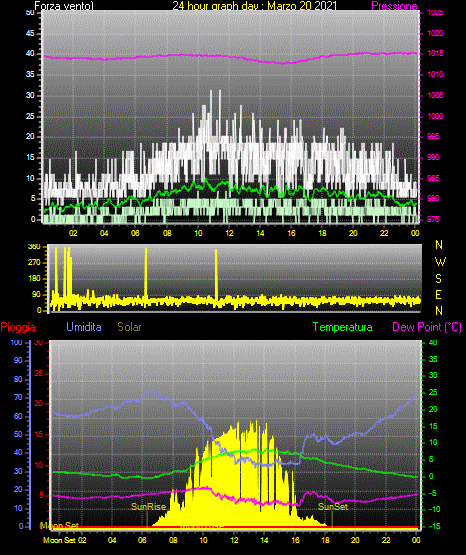This screenshot has height=555, width=466.
Task: Click wind force axis value '35'
Action: (30, 75)
